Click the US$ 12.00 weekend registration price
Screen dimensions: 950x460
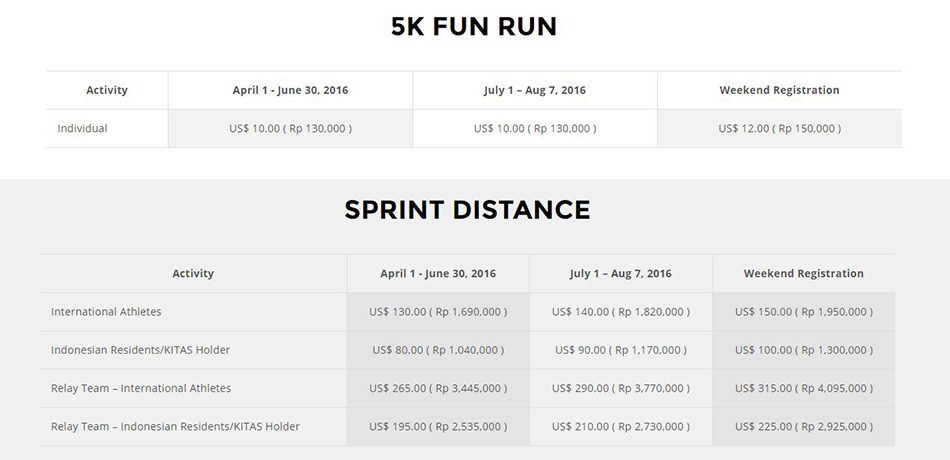click(779, 128)
